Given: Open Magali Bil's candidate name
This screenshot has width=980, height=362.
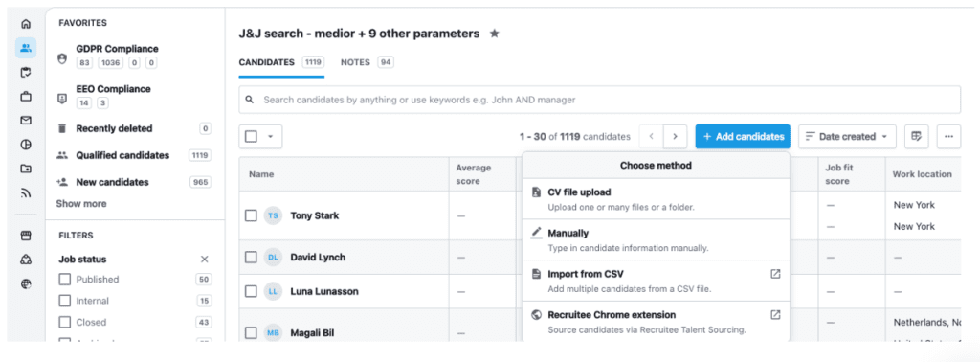Looking at the screenshot, I should click(x=313, y=332).
